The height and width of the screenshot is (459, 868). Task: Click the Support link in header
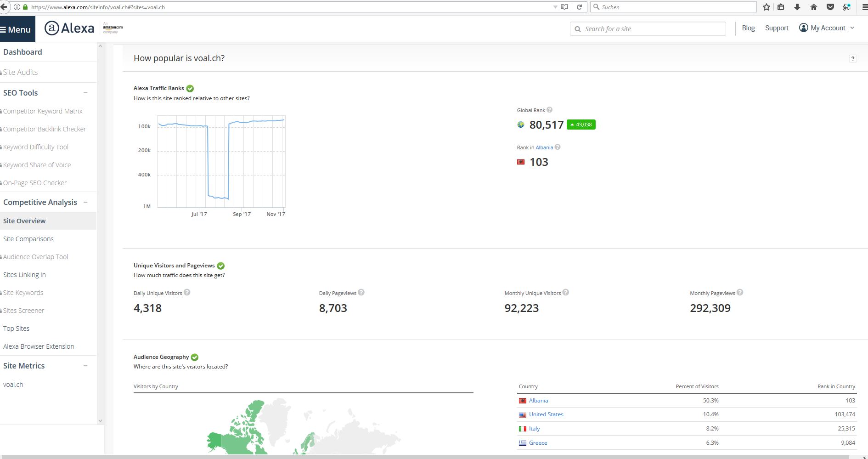[x=777, y=28]
